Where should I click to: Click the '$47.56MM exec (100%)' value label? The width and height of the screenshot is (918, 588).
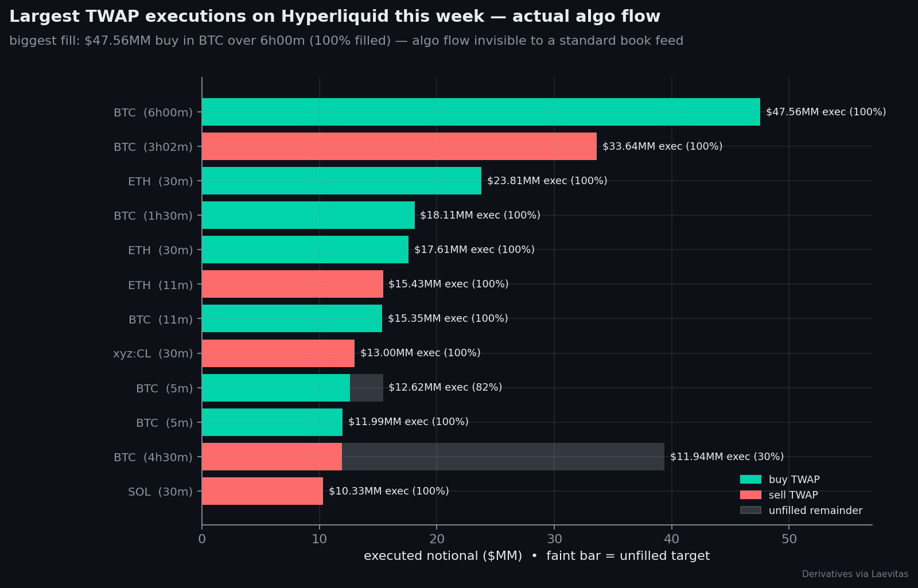pos(826,112)
